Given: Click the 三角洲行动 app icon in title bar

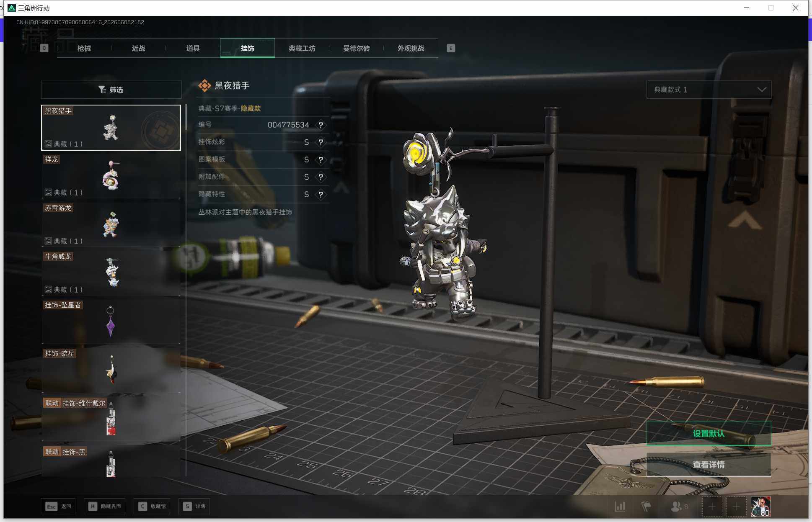Looking at the screenshot, I should pos(12,8).
